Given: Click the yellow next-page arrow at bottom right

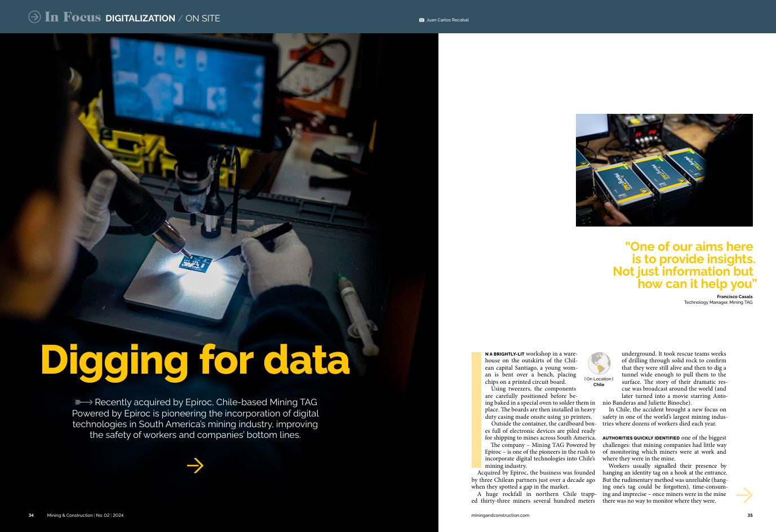Looking at the screenshot, I should tap(744, 495).
